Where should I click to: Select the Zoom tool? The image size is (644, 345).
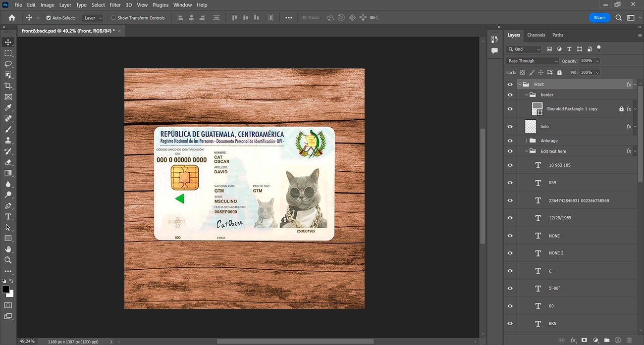point(8,260)
